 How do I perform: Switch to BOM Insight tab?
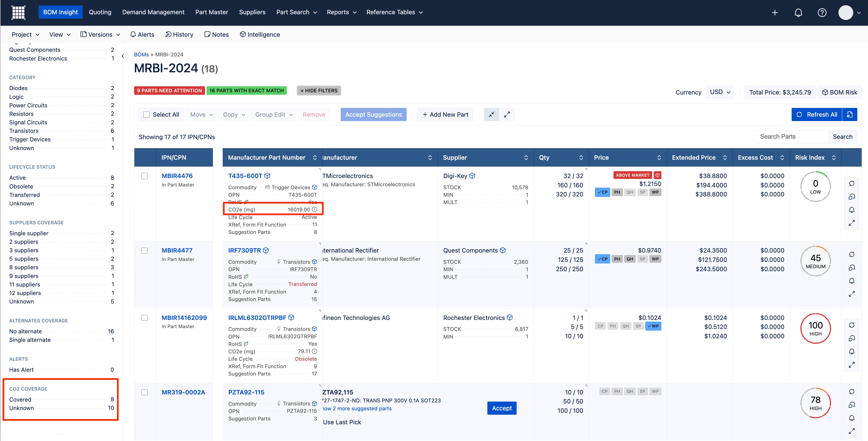tap(60, 12)
